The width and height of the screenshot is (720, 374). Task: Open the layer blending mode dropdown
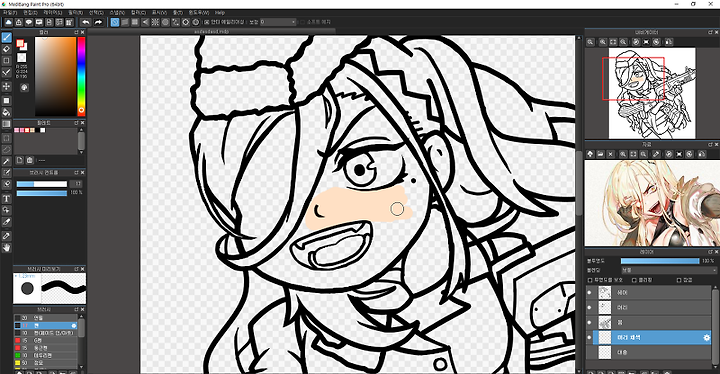(x=669, y=270)
